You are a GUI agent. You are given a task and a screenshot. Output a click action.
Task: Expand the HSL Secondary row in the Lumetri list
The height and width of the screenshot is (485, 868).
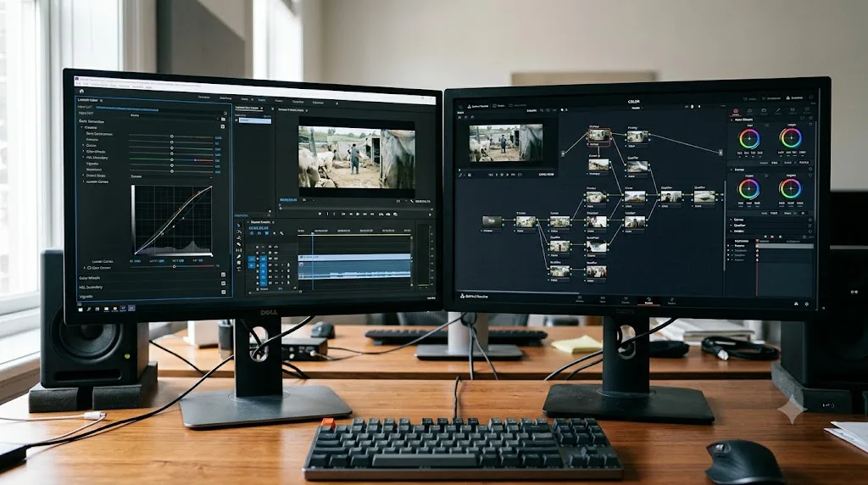(83, 157)
